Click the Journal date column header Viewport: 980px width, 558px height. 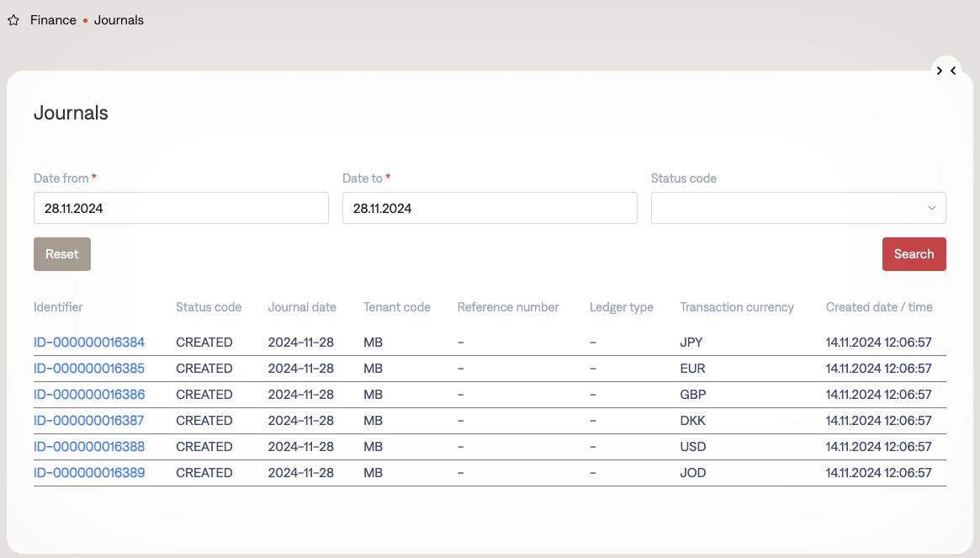pos(302,307)
